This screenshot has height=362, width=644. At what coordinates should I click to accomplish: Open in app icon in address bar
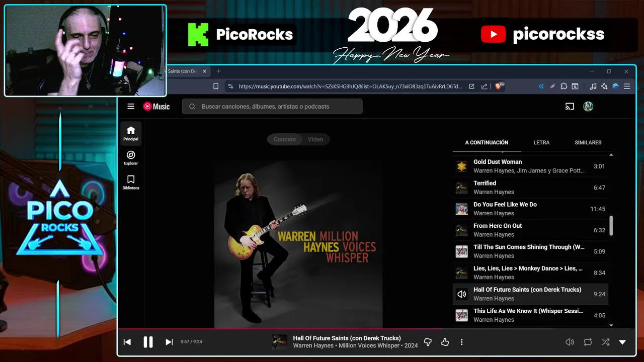(471, 86)
